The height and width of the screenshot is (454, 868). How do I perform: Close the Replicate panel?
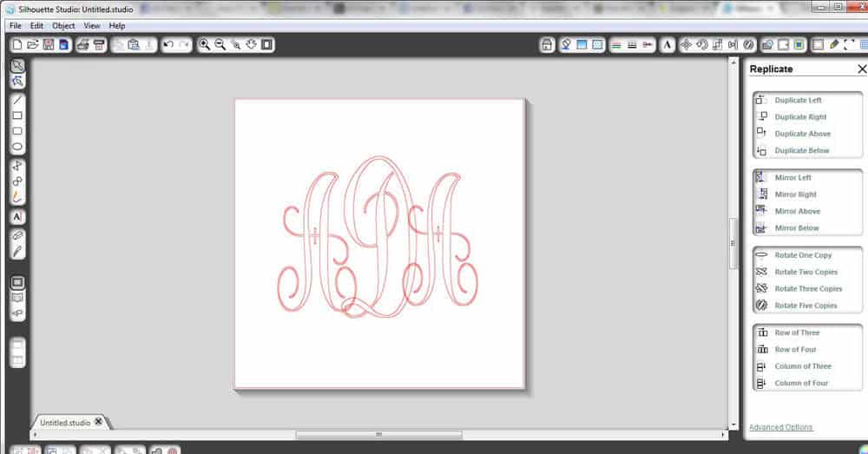tap(862, 69)
